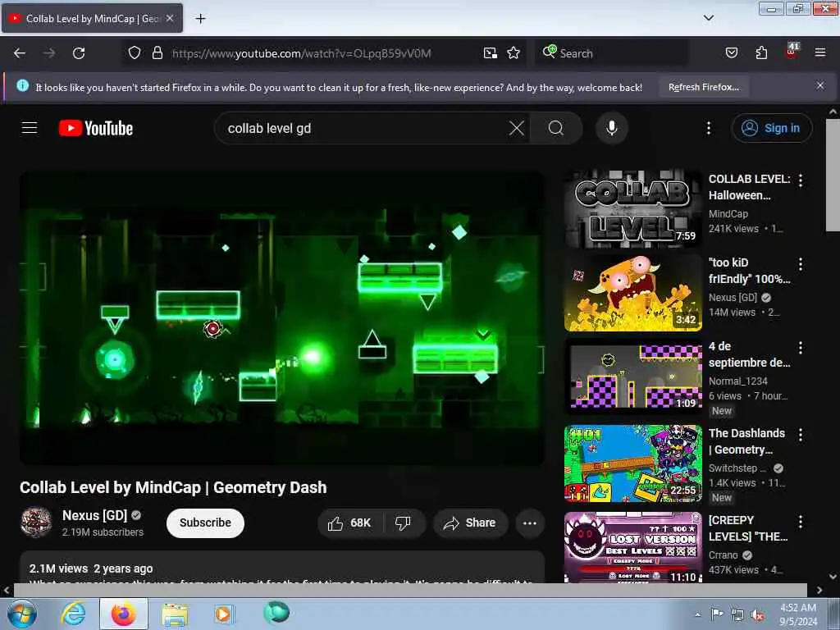Click the main video player
The width and height of the screenshot is (840, 630).
(x=282, y=317)
